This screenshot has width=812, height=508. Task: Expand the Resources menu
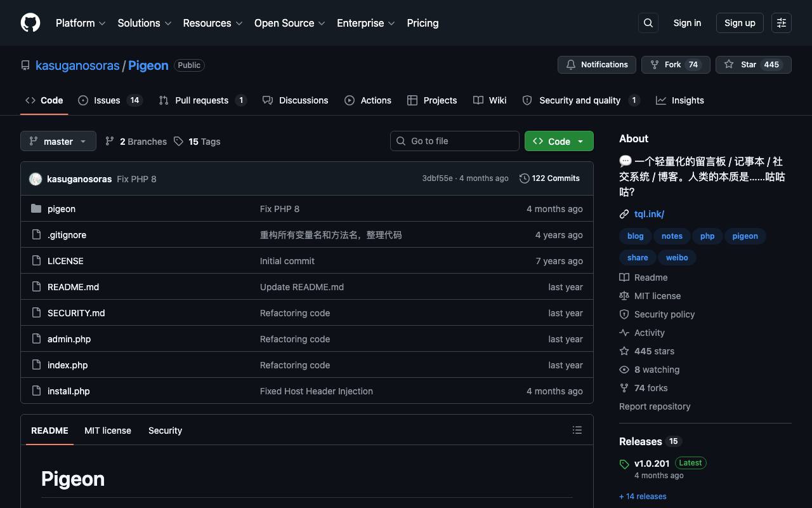coord(213,23)
